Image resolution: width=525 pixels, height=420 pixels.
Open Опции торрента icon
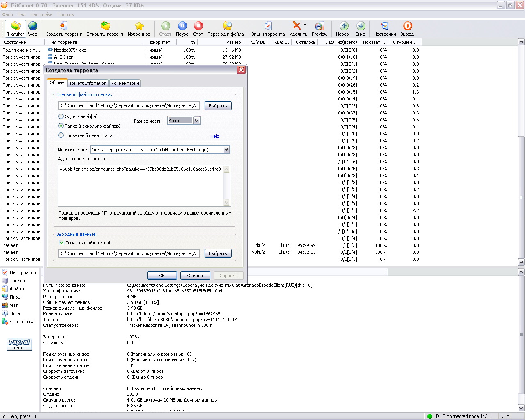point(268,29)
